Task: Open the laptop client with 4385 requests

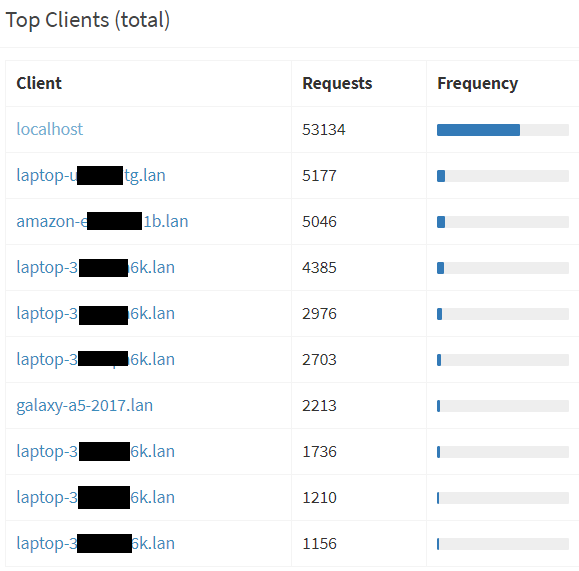Action: point(95,267)
